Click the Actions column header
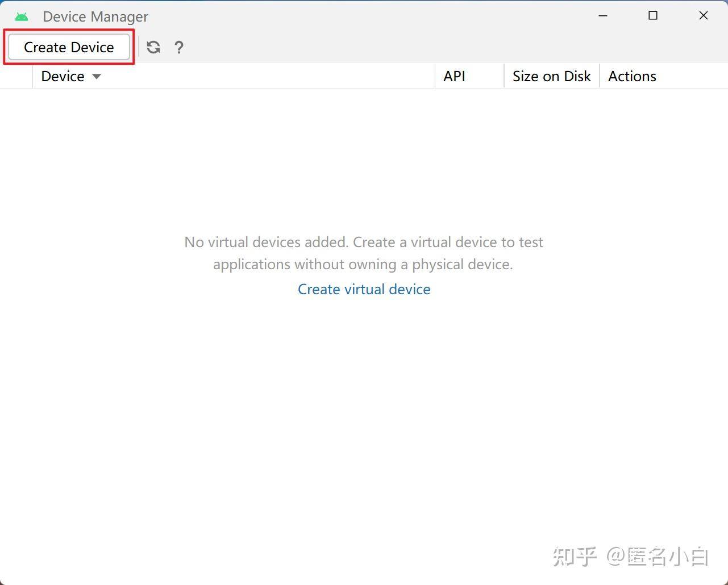This screenshot has height=585, width=728. click(664, 76)
